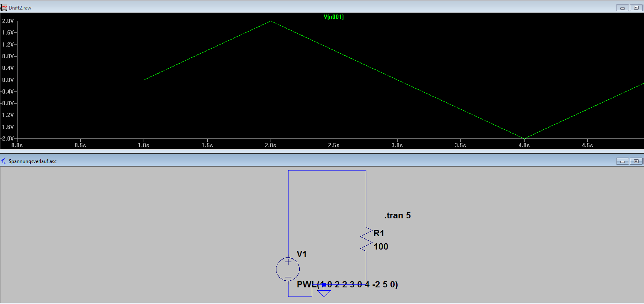644x304 pixels.
Task: Click the -0.8V vertical axis label
Action: [x=7, y=103]
